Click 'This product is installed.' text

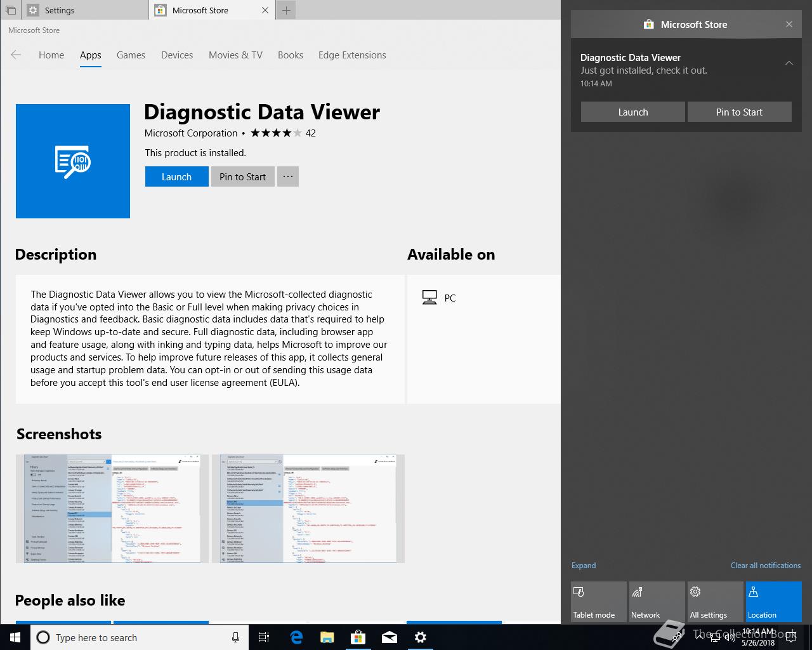tap(195, 153)
